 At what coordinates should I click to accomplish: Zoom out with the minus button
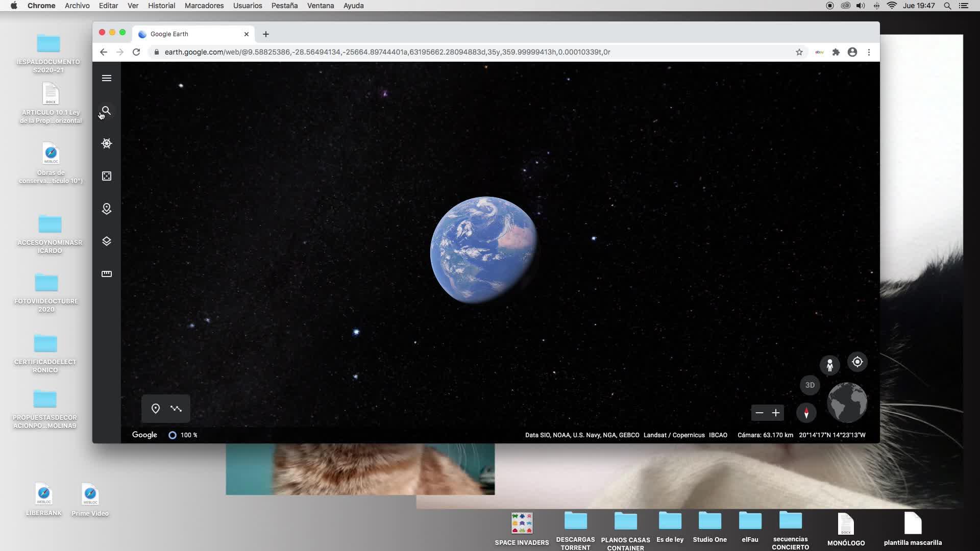759,413
